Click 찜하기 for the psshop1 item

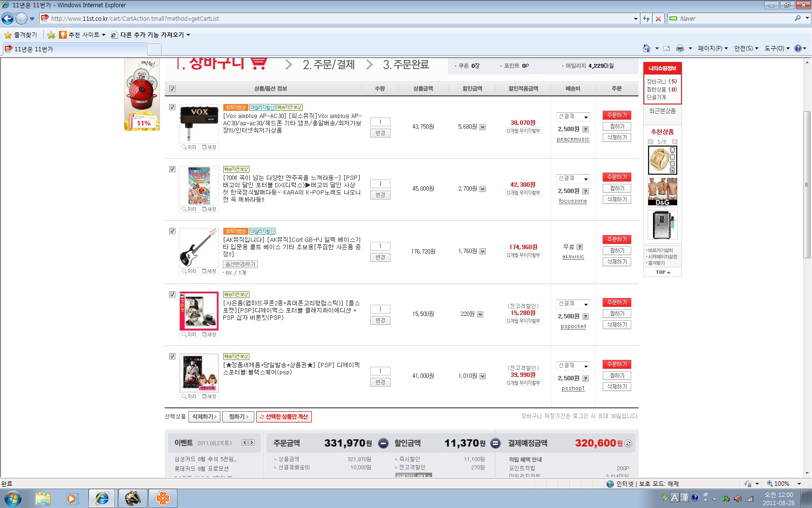pos(617,375)
